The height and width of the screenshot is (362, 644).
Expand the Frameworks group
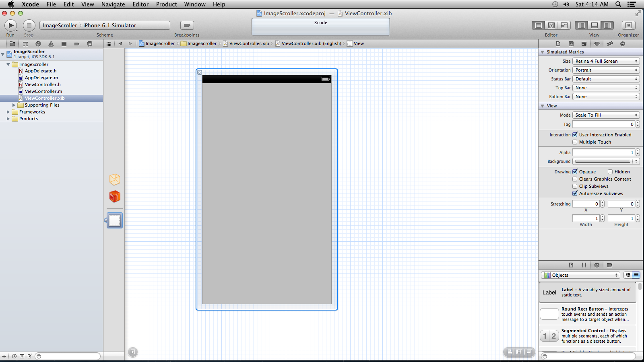(8, 112)
